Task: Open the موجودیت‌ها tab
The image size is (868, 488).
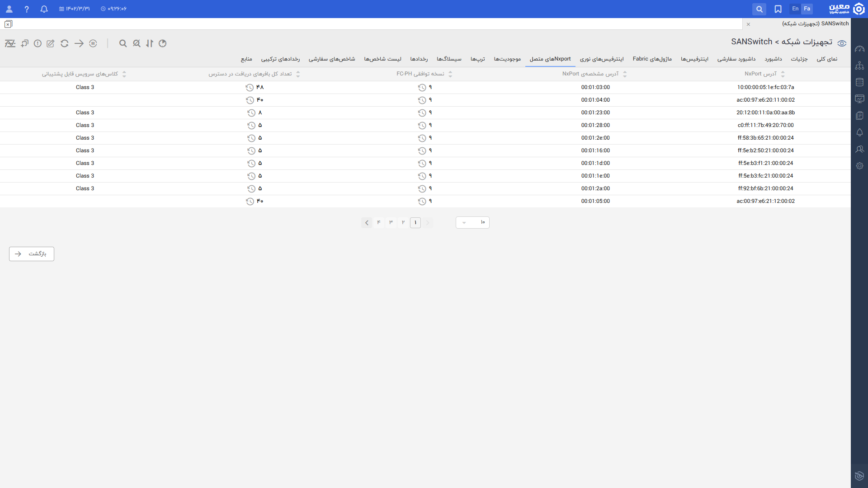Action: (x=507, y=59)
